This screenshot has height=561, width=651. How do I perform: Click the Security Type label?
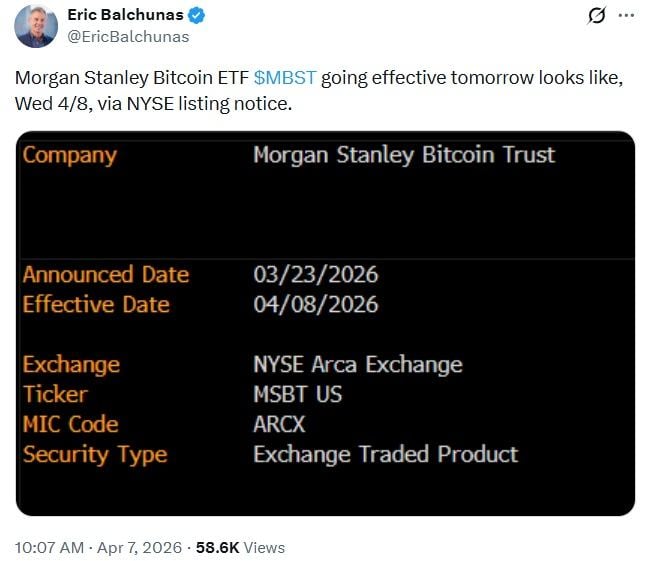click(x=94, y=454)
